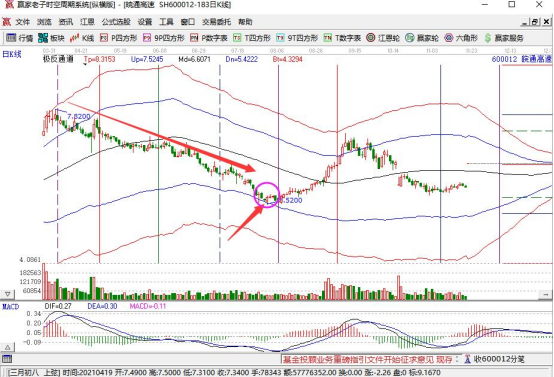Select the P四方形 tool

coord(118,38)
